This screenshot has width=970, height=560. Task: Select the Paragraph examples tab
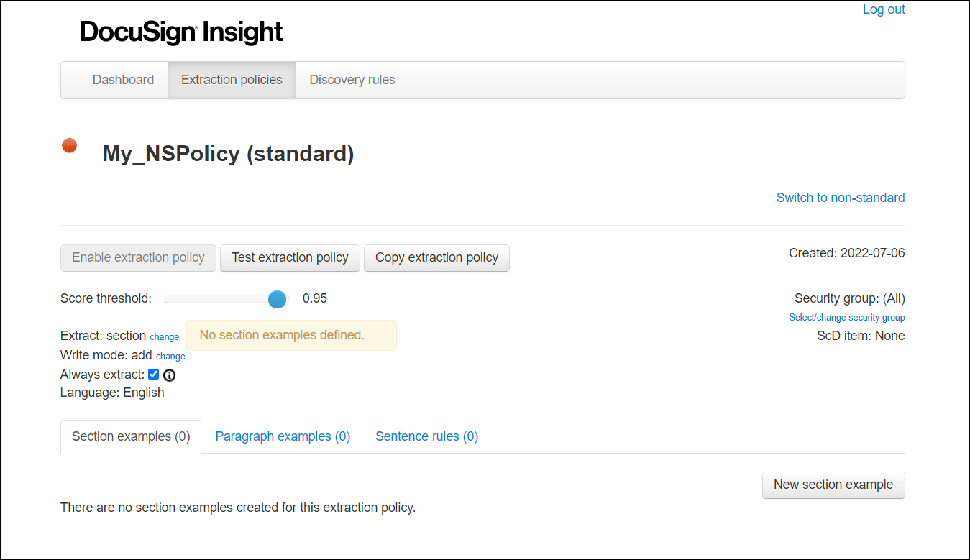282,436
